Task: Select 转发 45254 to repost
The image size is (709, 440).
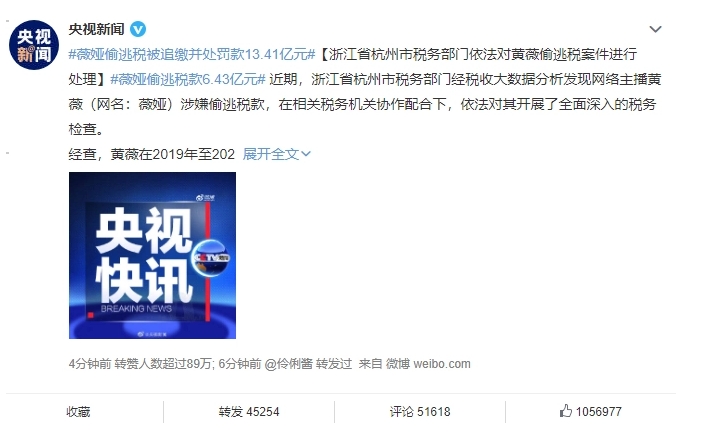Action: tap(249, 412)
